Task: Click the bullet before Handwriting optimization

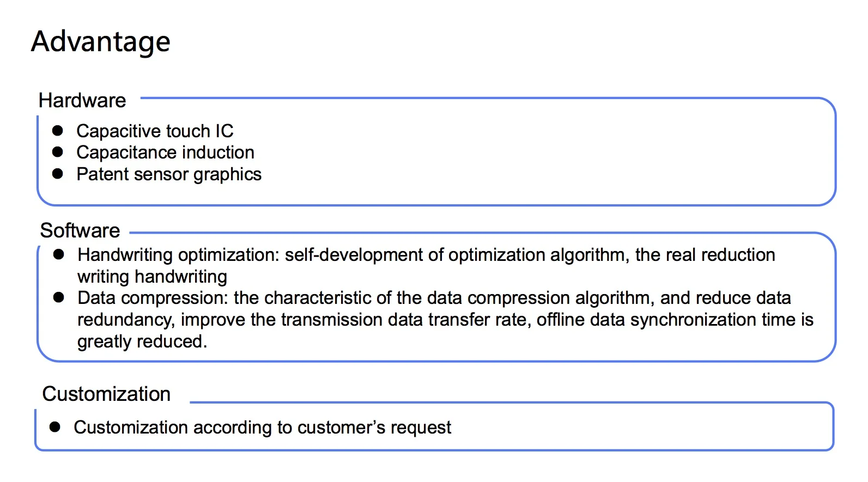Action: (x=59, y=254)
